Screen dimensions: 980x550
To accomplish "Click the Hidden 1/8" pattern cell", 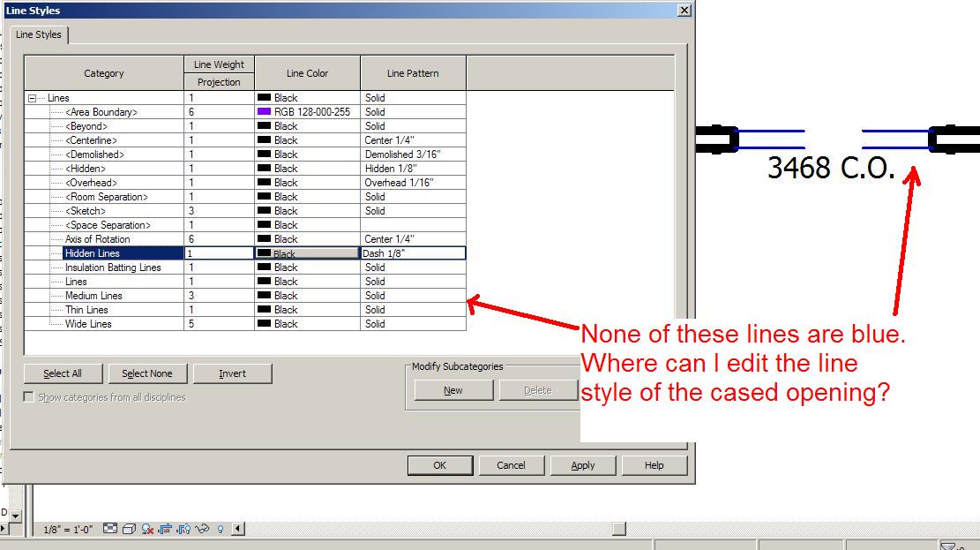I will coord(413,169).
